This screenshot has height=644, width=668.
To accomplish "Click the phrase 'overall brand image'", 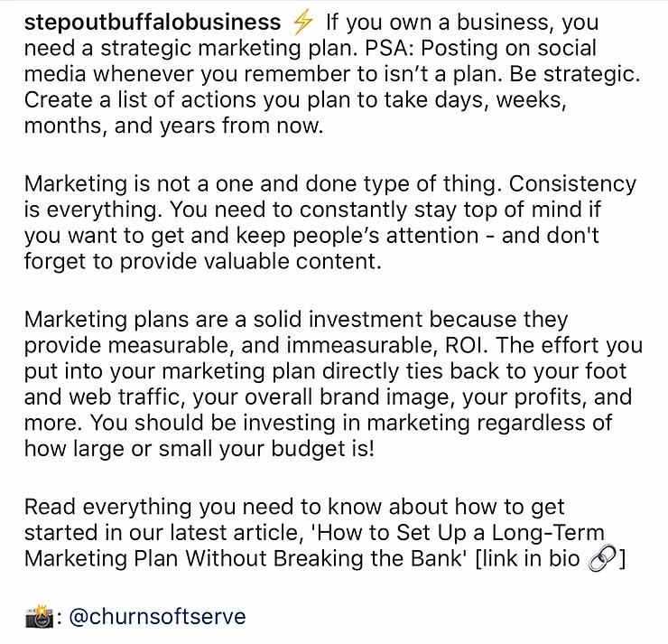I will click(x=347, y=397).
